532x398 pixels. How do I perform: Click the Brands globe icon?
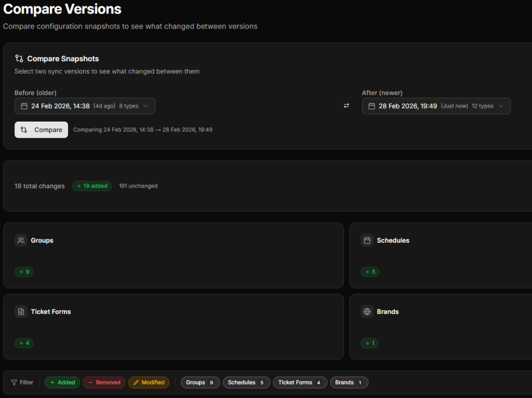point(367,312)
